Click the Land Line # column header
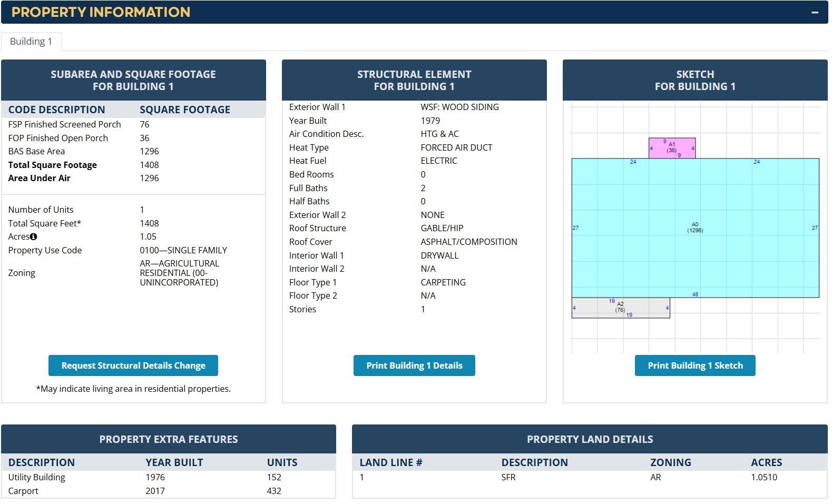 pyautogui.click(x=390, y=462)
